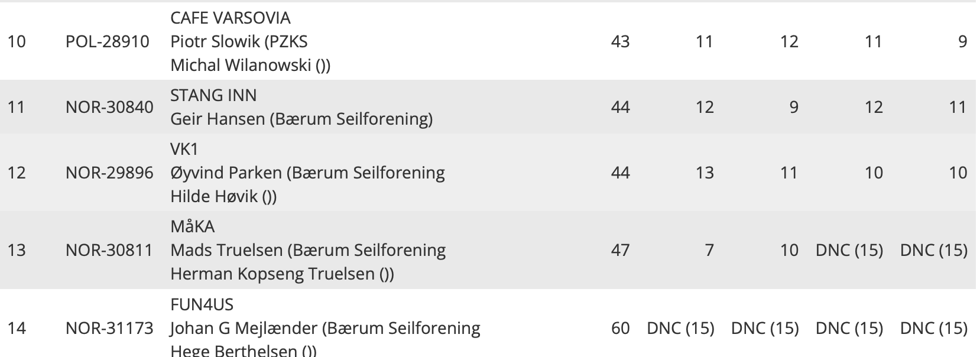This screenshot has width=980, height=357.
Task: Select the MåKA boat name
Action: click(192, 226)
